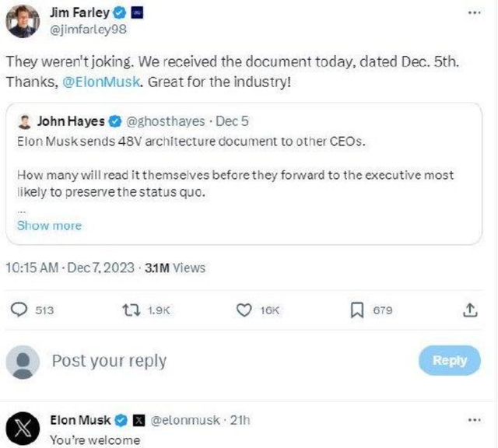Click John Hayes' verified checkmark
The image size is (498, 448).
click(114, 121)
